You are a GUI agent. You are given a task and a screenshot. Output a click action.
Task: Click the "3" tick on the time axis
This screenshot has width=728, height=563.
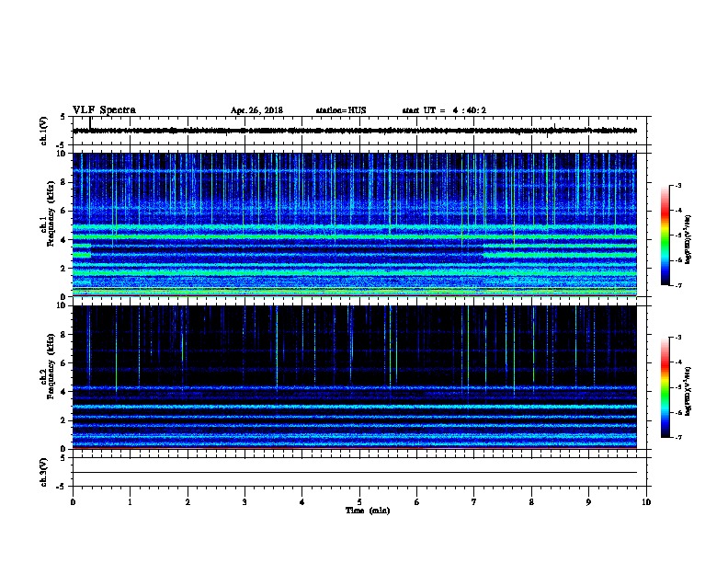(x=245, y=501)
